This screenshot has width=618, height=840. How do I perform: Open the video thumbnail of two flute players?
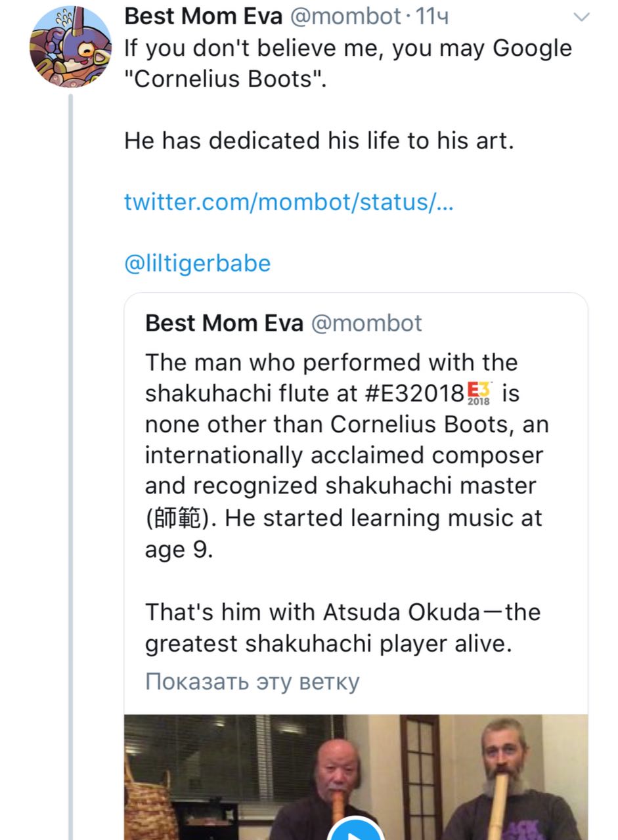pos(356,777)
